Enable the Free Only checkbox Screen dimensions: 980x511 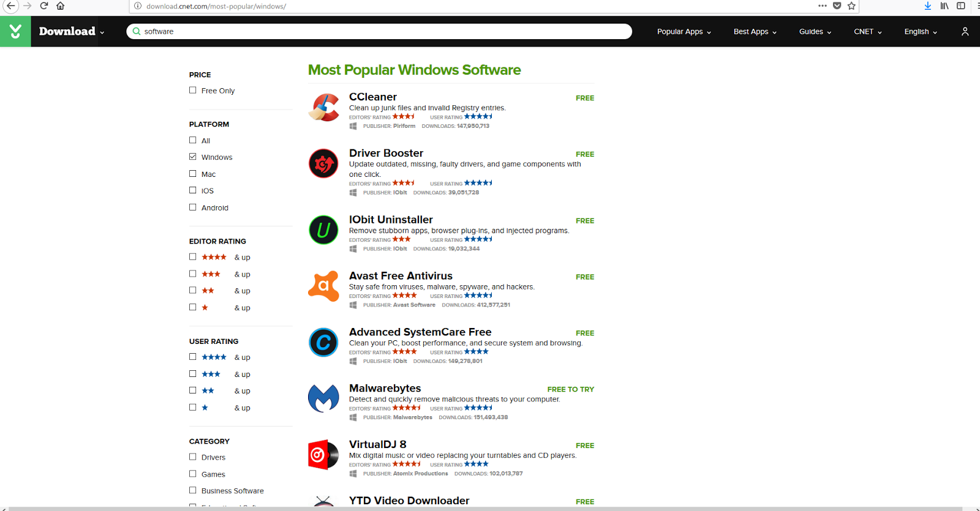point(193,90)
